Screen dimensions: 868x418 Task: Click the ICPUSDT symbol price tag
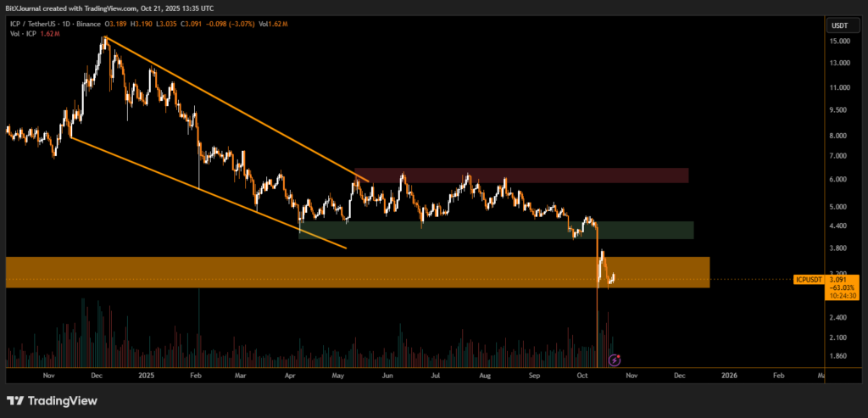click(809, 278)
